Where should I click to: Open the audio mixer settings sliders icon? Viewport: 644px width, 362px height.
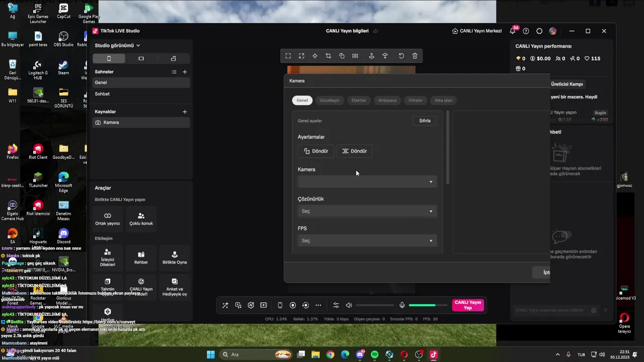pyautogui.click(x=336, y=305)
